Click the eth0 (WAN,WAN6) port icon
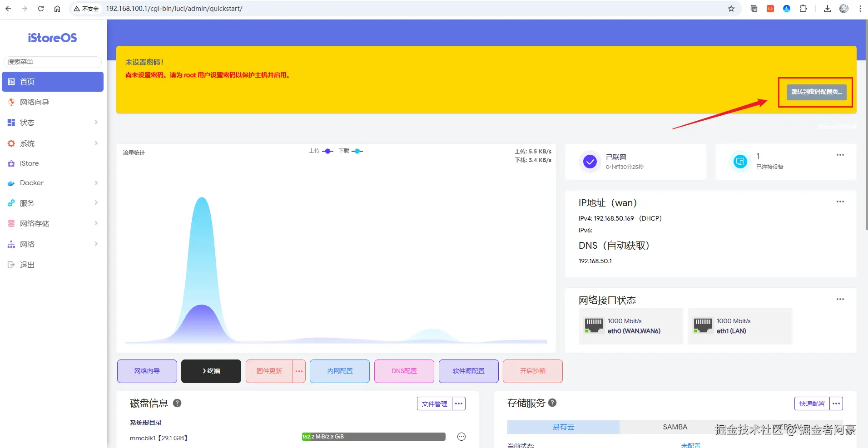The height and width of the screenshot is (448, 868). 594,325
